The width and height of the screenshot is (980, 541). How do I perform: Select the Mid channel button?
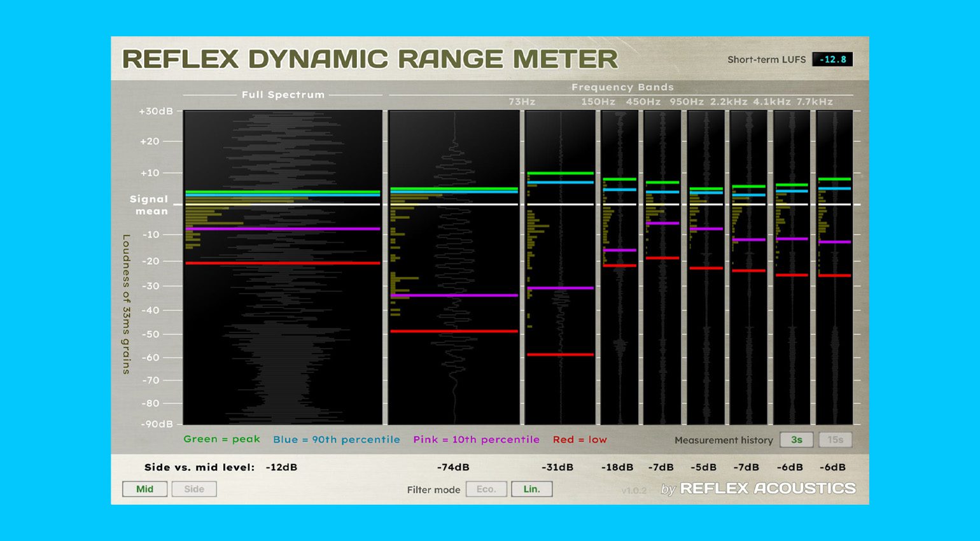click(x=144, y=489)
